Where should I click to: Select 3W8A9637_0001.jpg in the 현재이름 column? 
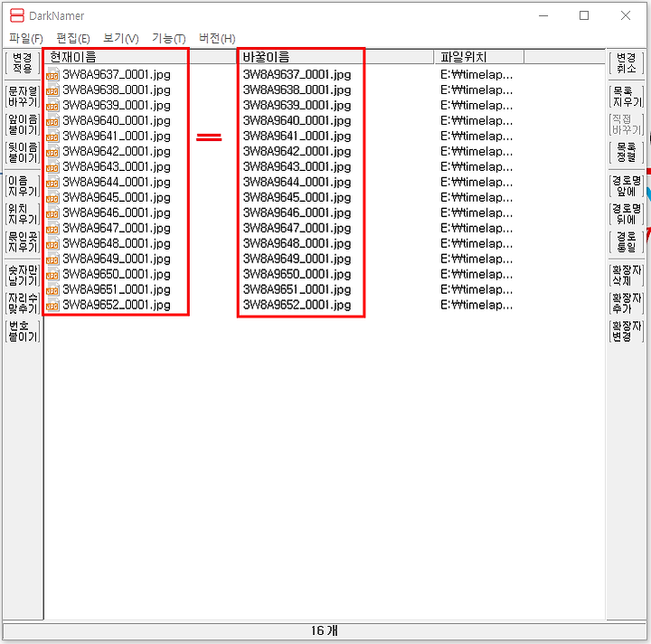[117, 75]
